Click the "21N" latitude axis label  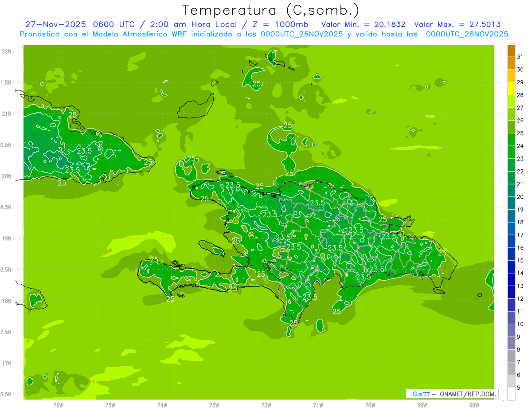tap(7, 114)
